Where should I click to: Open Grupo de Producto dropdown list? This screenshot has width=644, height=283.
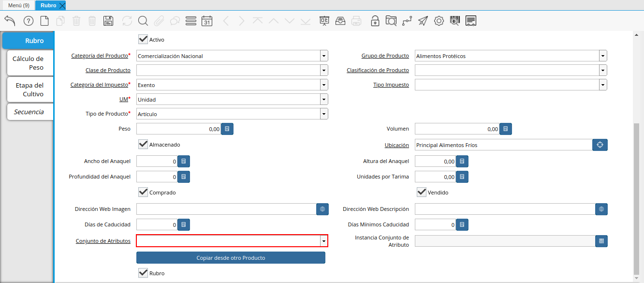[x=602, y=56]
